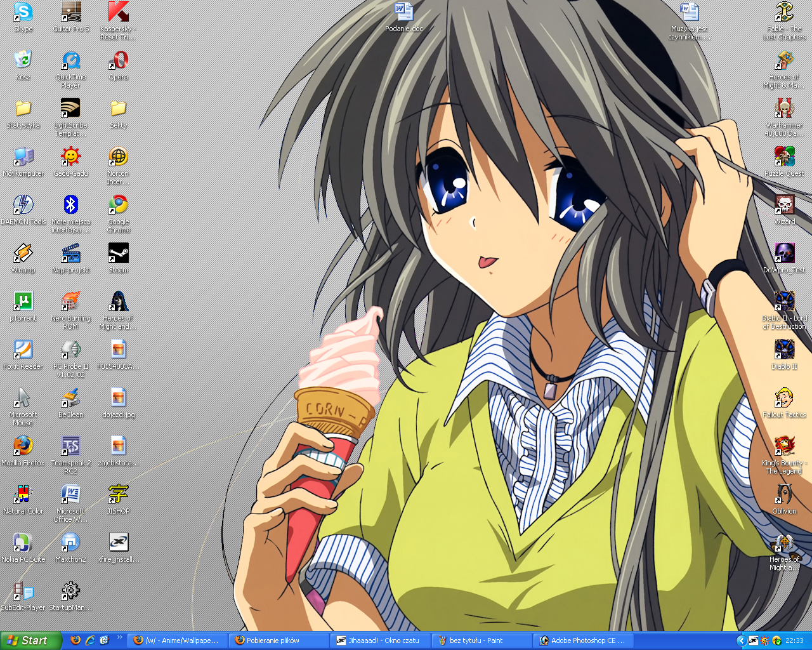Screen dimensions: 812x650
Task: Open the Skype desktop shortcut
Action: click(x=23, y=12)
